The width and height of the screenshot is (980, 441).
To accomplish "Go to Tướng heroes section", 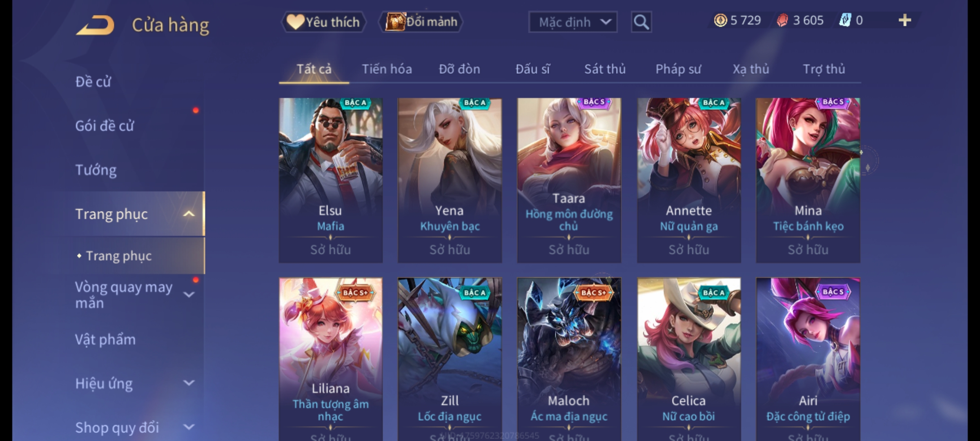I will coord(96,170).
